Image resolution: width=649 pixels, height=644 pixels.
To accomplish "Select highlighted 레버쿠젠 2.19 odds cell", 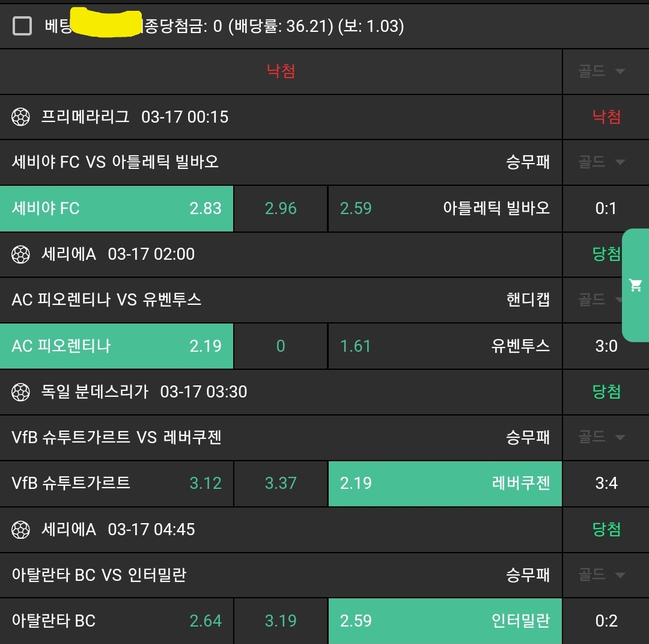I will [x=445, y=483].
